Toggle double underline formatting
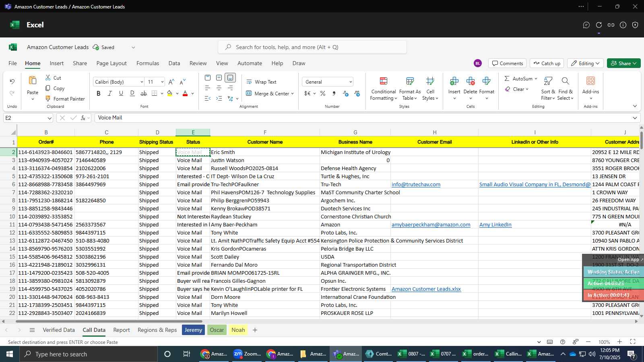Image resolution: width=644 pixels, height=362 pixels. [132, 93]
